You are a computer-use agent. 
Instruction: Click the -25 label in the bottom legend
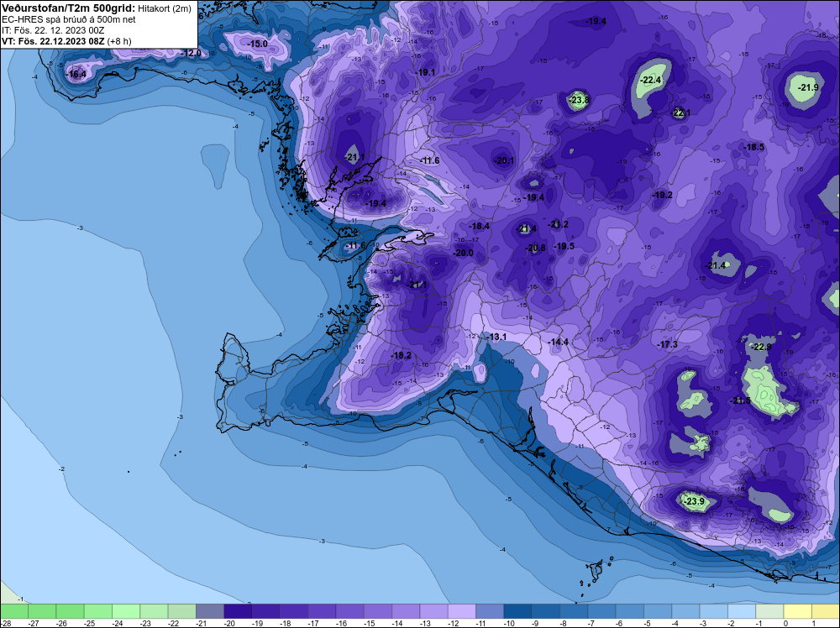click(x=90, y=623)
